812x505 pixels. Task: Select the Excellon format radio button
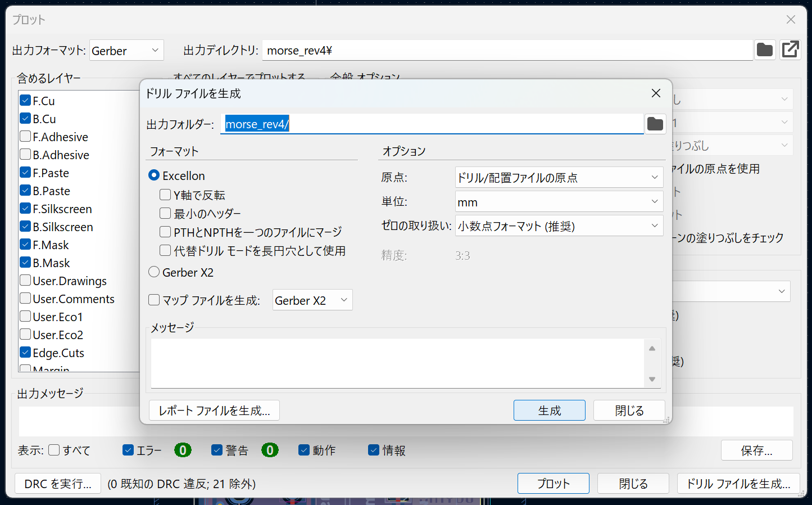click(154, 175)
